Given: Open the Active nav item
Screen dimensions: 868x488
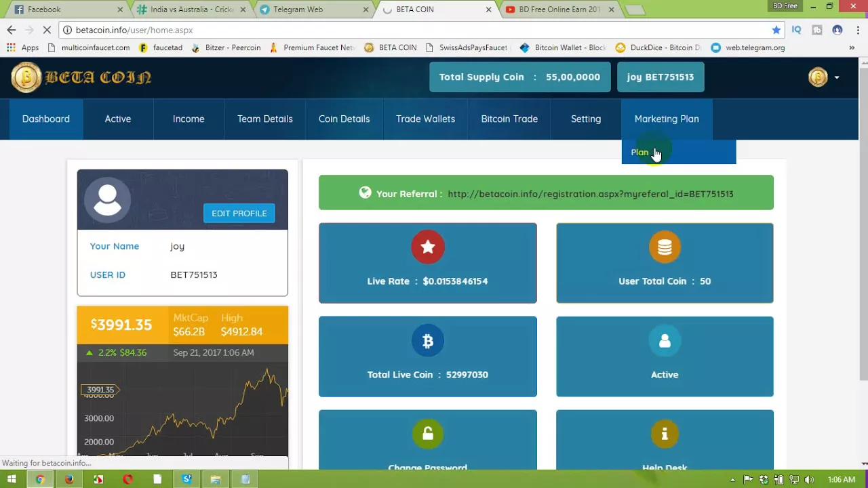Looking at the screenshot, I should coord(118,119).
